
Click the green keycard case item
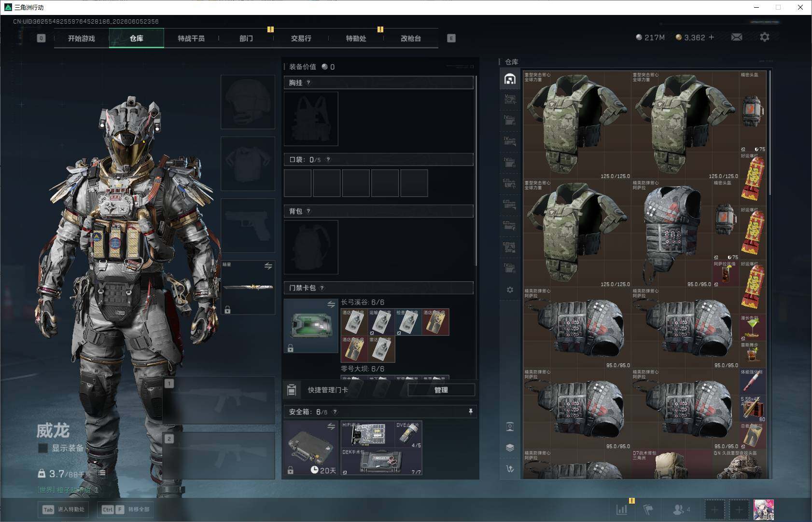click(x=311, y=326)
